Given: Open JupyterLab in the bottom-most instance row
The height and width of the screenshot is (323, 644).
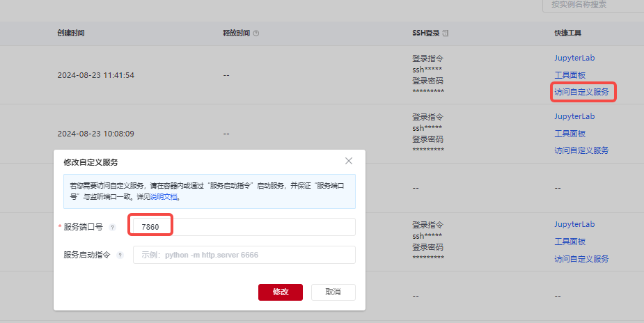Looking at the screenshot, I should [x=574, y=225].
